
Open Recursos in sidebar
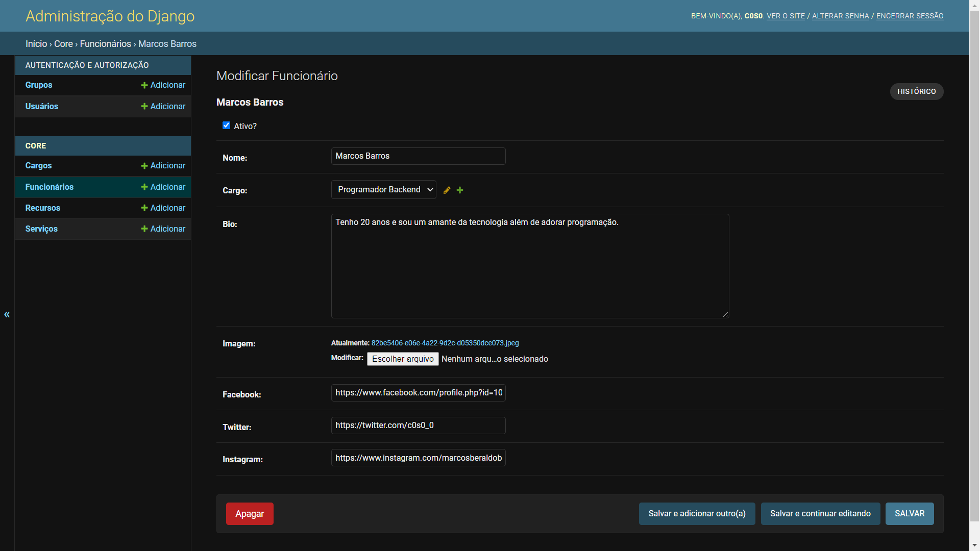(43, 208)
